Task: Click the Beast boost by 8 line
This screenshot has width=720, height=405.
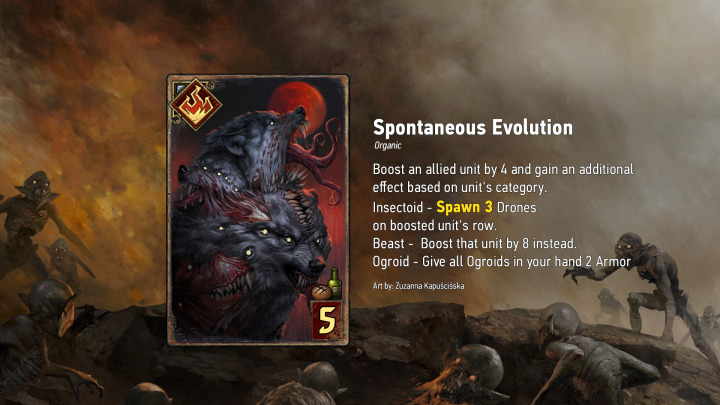Action: point(474,243)
